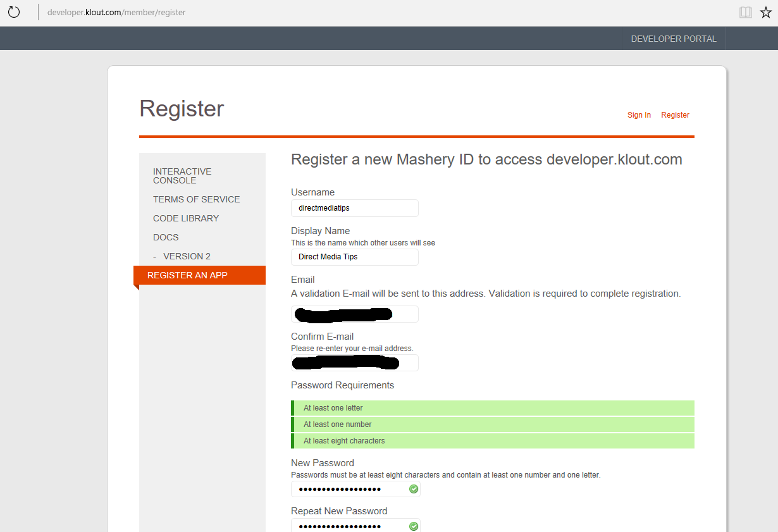
Task: Open the DEVELOPER PORTAL menu
Action: (674, 38)
